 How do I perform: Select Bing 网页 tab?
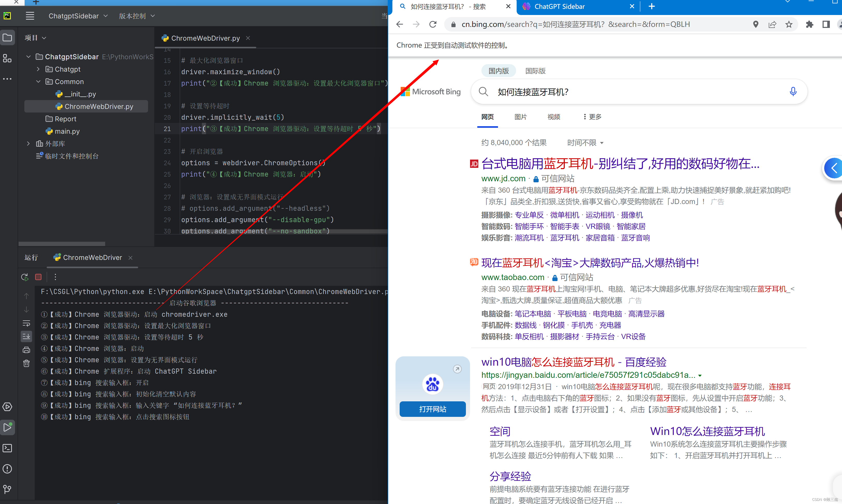point(487,117)
